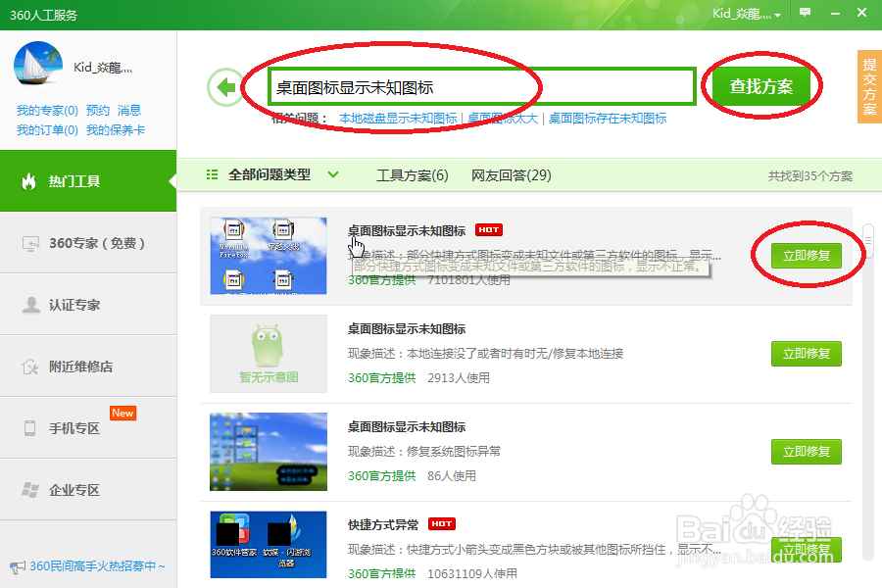Image resolution: width=882 pixels, height=588 pixels.
Task: Open 我的订单(0) link
Action: point(47,130)
